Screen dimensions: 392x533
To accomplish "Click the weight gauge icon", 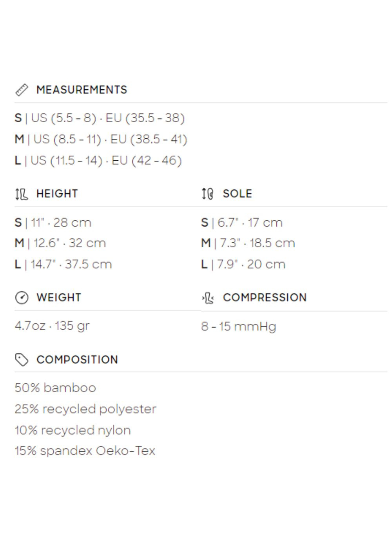I will point(22,298).
